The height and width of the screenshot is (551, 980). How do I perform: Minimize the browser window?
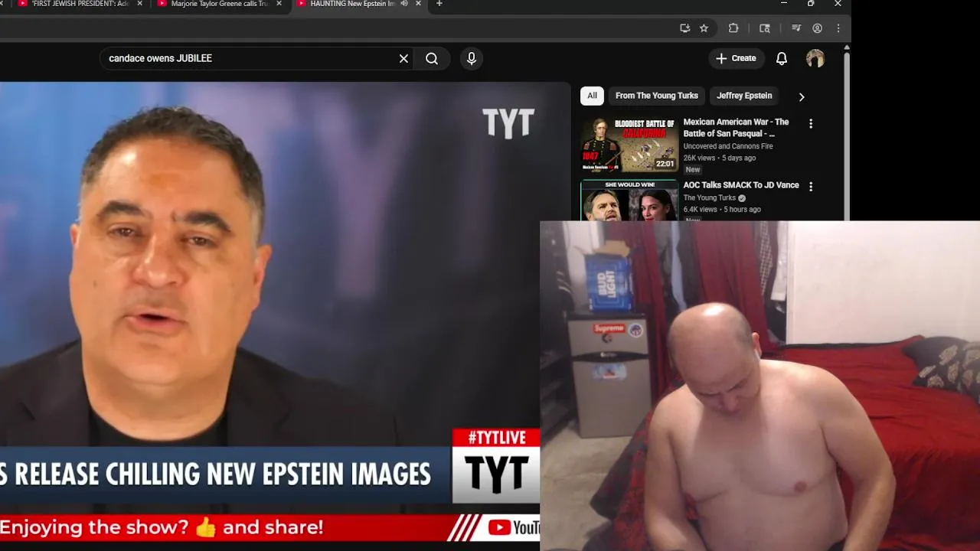pyautogui.click(x=783, y=4)
